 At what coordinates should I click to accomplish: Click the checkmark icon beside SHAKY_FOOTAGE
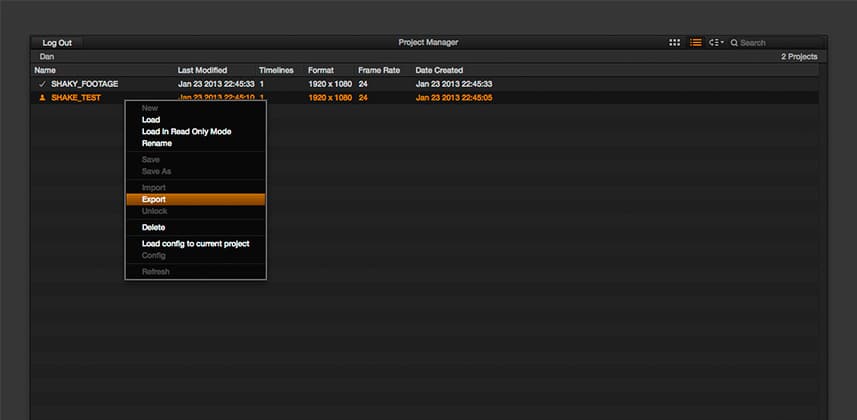(x=42, y=84)
